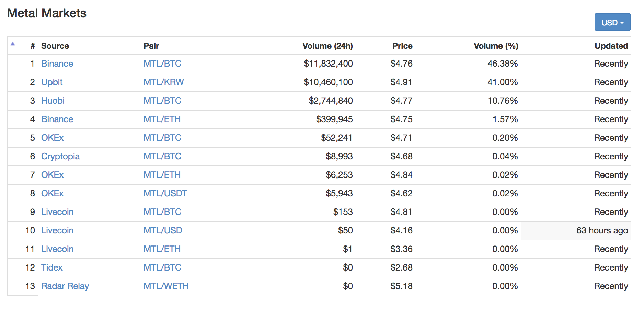644x309 pixels.
Task: Sort by Updated column header
Action: click(x=611, y=46)
